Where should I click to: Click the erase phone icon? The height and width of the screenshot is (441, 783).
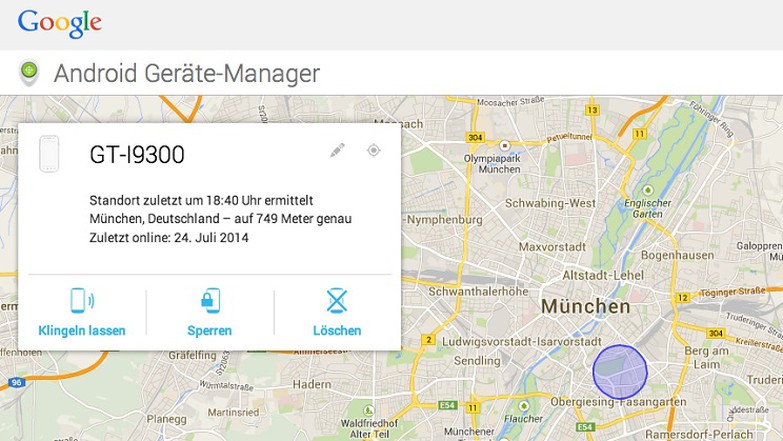pos(337,301)
